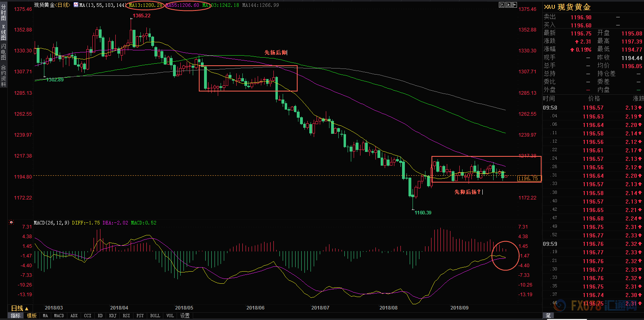The width and height of the screenshot is (644, 320).
Task: Click the MA13:1200.28 legend value
Action: (x=146, y=5)
